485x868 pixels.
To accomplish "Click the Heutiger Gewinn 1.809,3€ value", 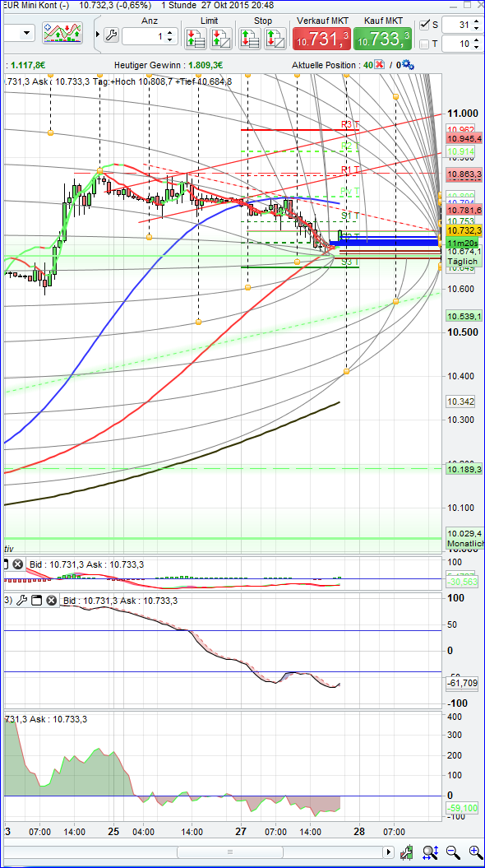I will (x=206, y=65).
